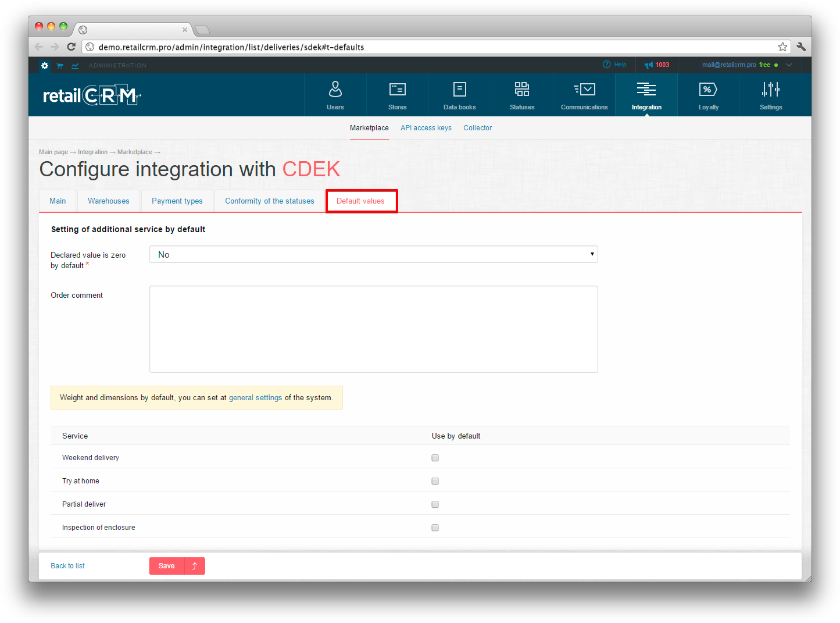Screen dimensions: 840x623
Task: Click the Save button
Action: [x=167, y=566]
